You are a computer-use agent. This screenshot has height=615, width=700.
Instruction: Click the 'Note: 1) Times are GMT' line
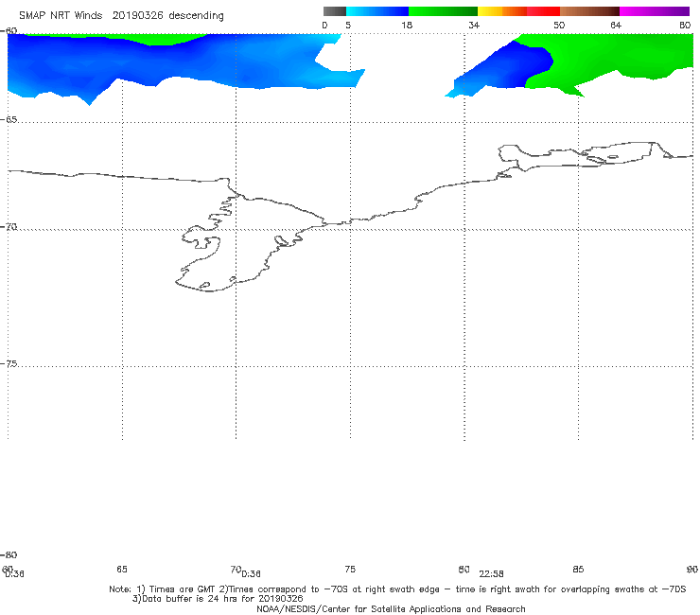[x=397, y=589]
